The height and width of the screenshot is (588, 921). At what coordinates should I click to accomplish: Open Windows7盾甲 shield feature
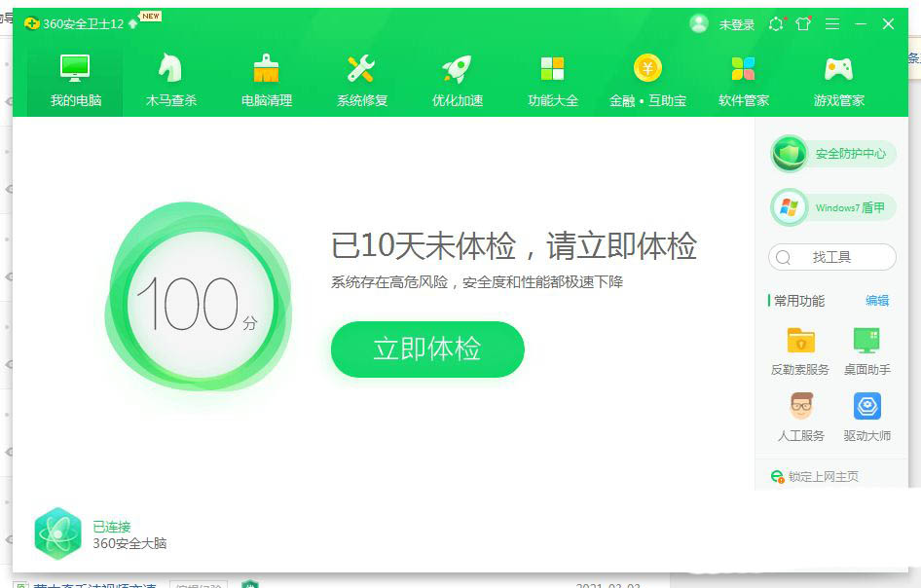point(832,207)
